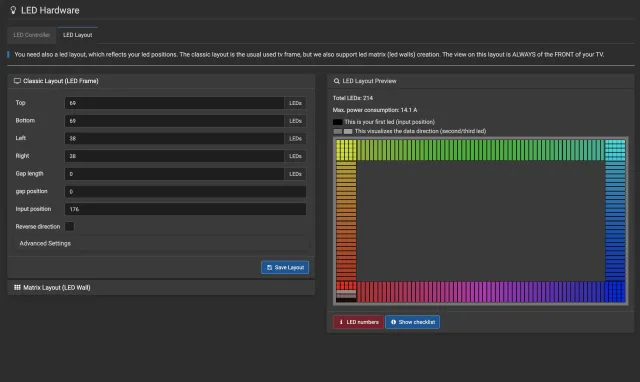
Task: Click the LED Hardware page title
Action: (50, 10)
